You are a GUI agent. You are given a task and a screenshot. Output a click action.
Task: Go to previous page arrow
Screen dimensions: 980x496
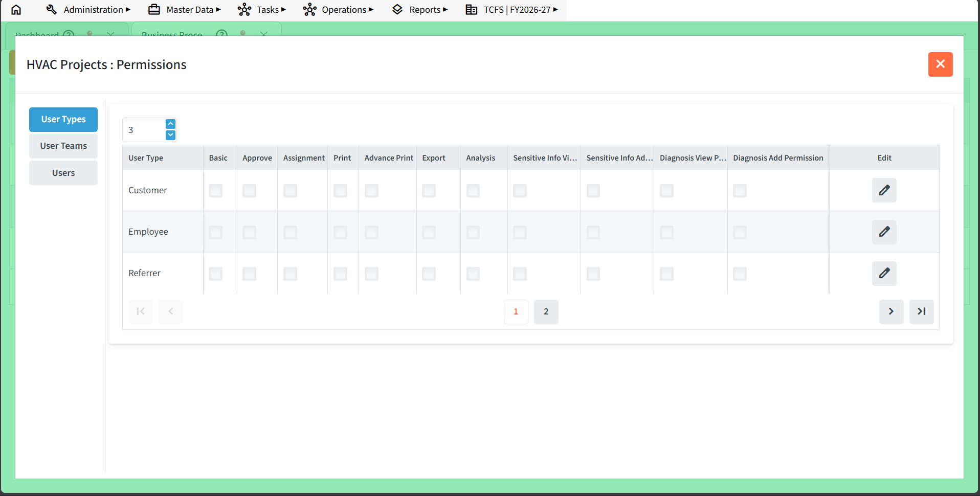pyautogui.click(x=171, y=311)
